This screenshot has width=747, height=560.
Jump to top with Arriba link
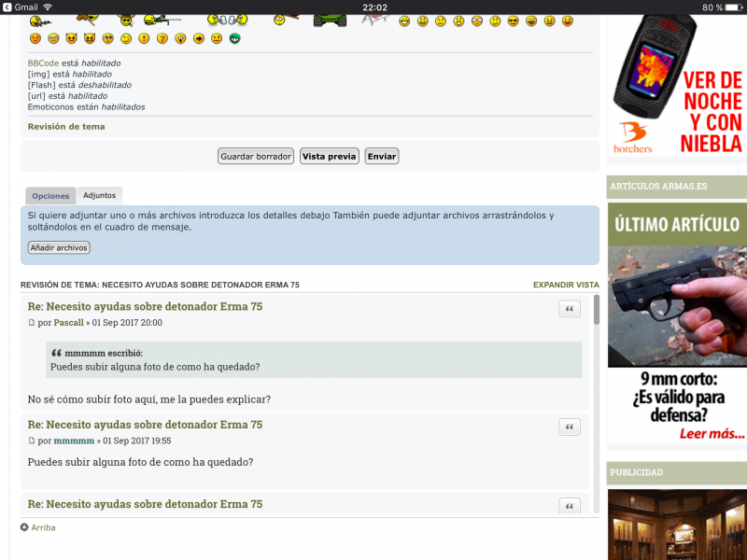43,527
